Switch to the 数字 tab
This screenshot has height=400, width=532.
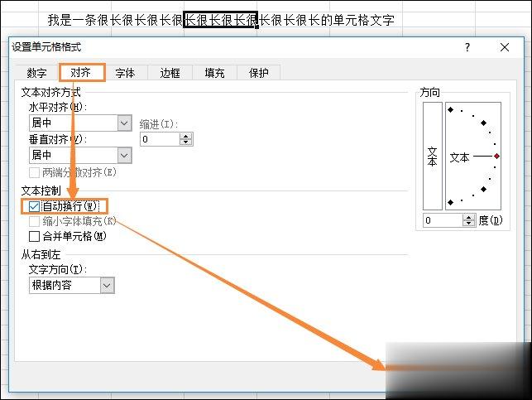click(x=36, y=73)
